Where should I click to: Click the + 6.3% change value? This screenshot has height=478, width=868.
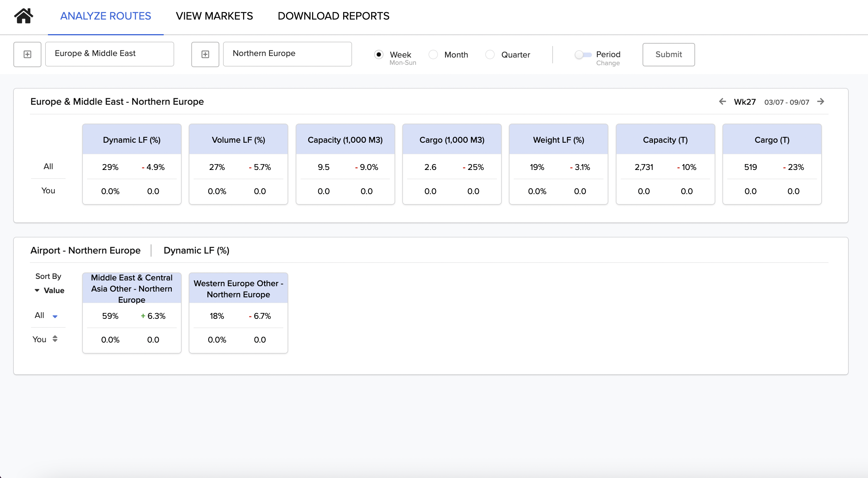point(153,316)
